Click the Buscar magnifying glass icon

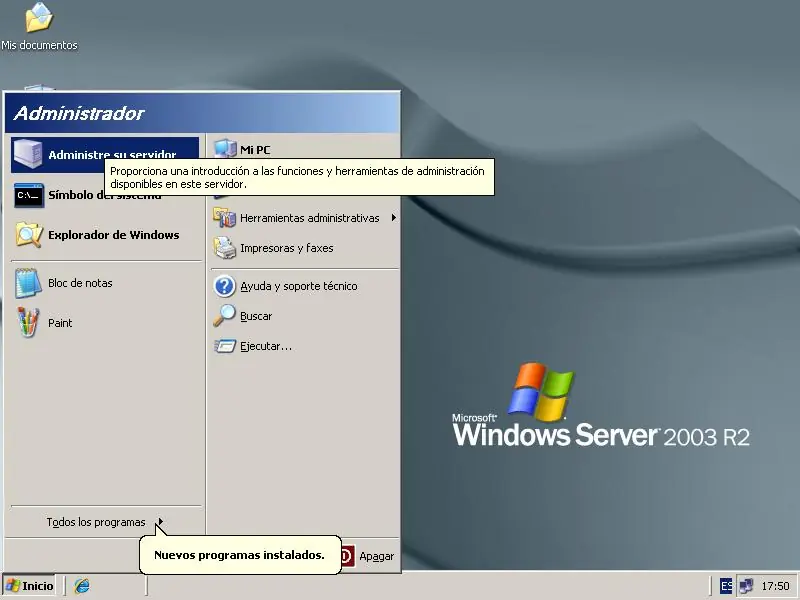tap(224, 316)
